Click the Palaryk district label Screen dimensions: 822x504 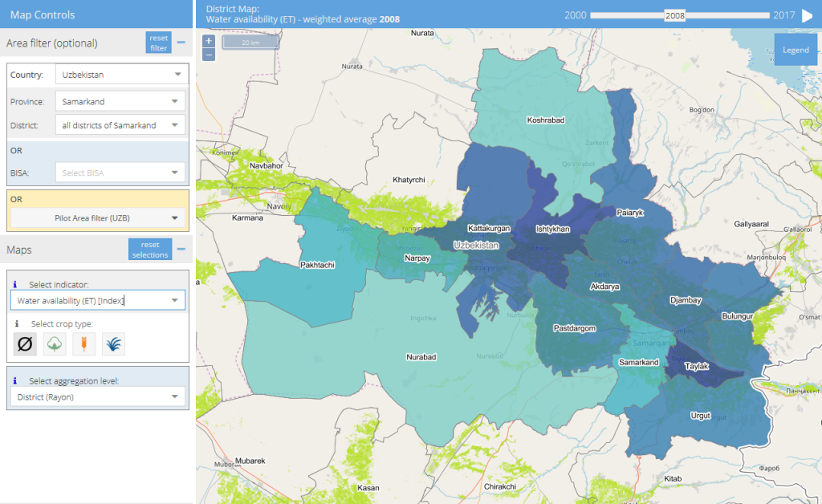629,213
